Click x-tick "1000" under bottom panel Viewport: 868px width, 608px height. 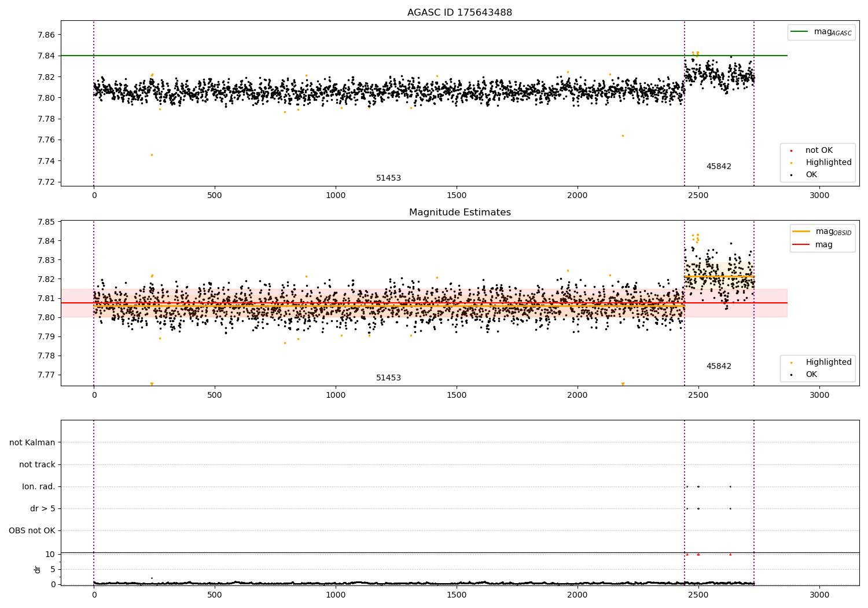coord(336,595)
